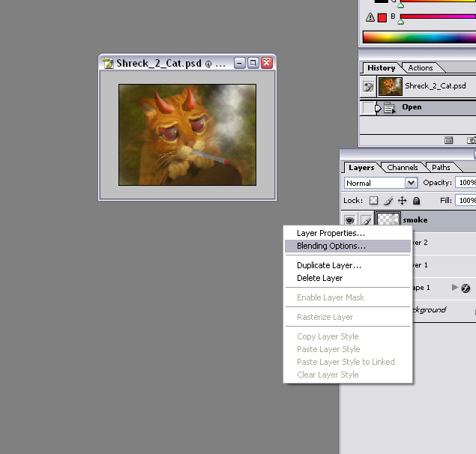Create new document from current state icon
The width and height of the screenshot is (476, 454).
point(448,140)
